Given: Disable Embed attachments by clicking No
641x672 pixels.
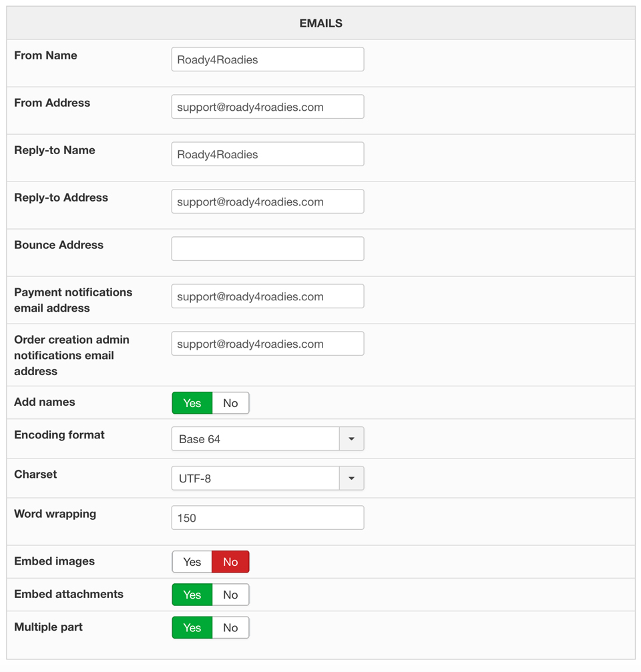Looking at the screenshot, I should click(230, 595).
